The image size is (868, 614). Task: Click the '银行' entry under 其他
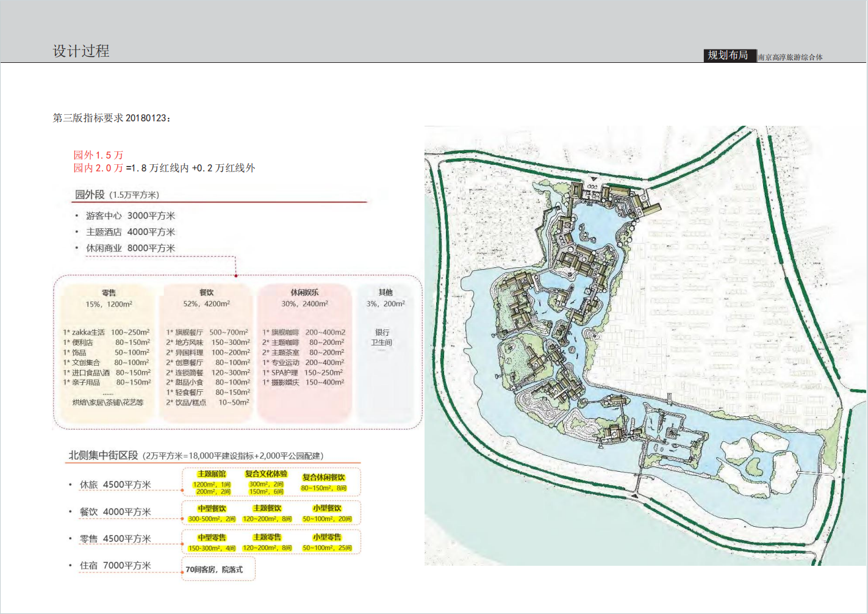[x=382, y=333]
